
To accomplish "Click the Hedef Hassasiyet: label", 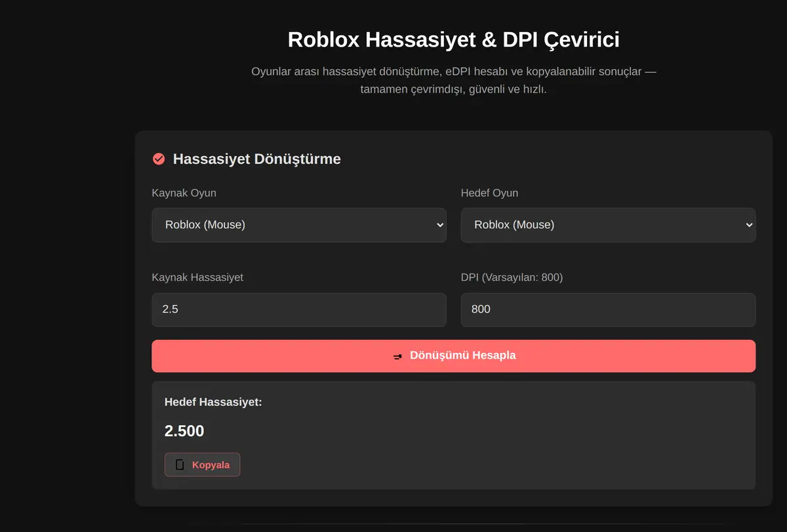I will pyautogui.click(x=213, y=401).
